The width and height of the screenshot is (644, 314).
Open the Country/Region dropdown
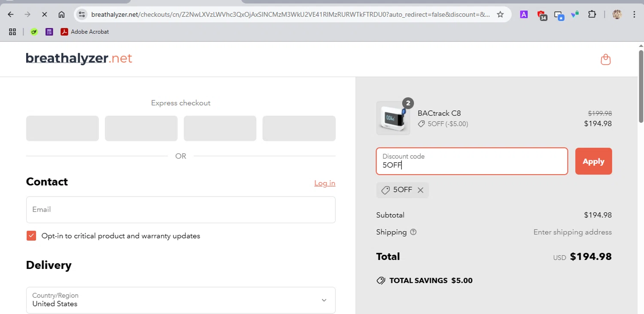[181, 300]
